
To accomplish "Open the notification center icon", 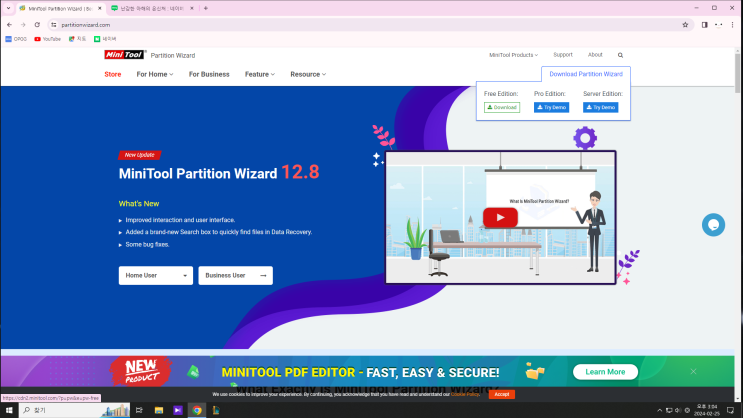I will click(731, 410).
